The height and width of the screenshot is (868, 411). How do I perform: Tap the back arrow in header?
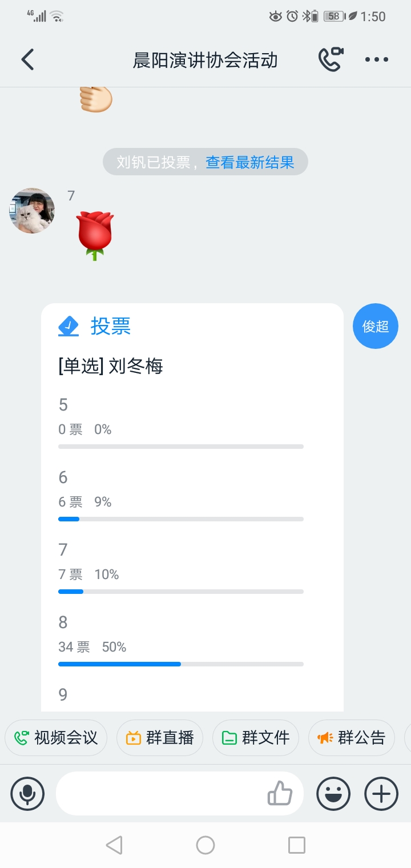click(x=27, y=59)
